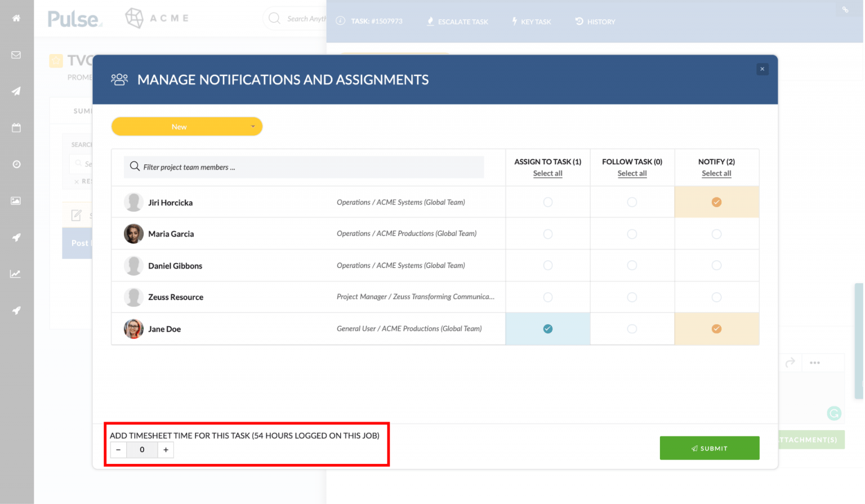
Task: Submit the notification assignments
Action: click(x=709, y=448)
